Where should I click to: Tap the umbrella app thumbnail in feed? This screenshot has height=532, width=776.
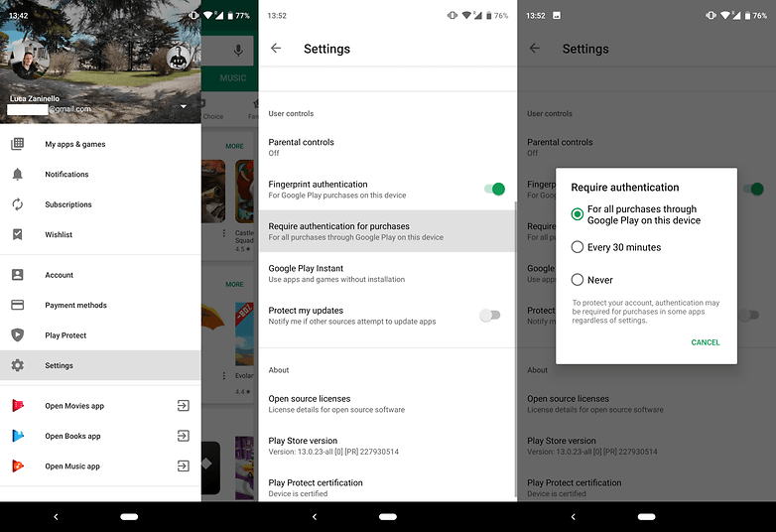point(212,317)
